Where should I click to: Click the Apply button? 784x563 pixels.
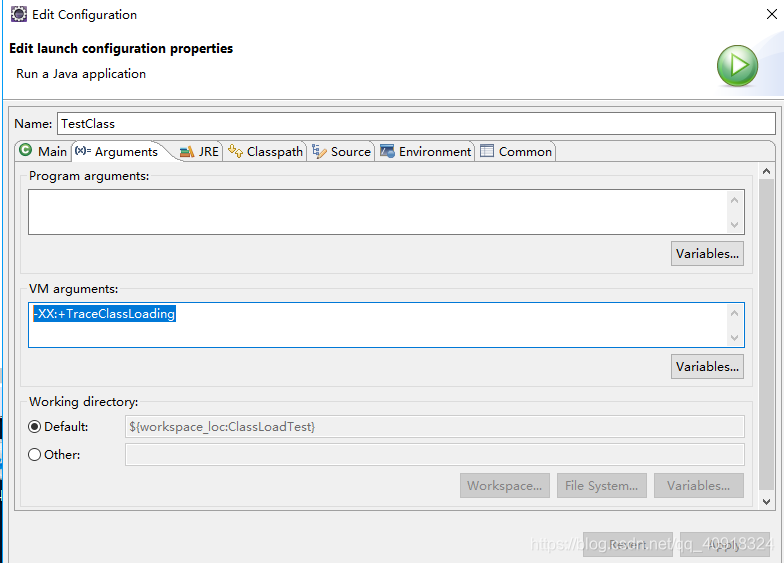[x=724, y=544]
